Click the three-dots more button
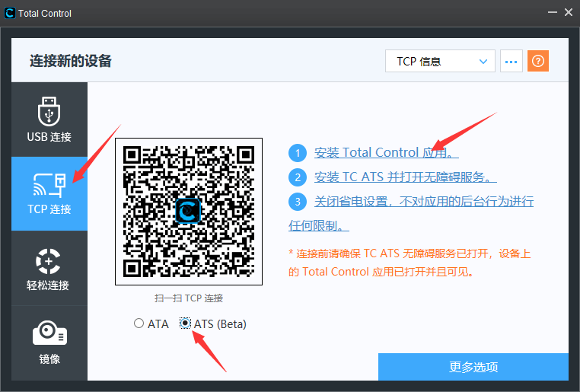The width and height of the screenshot is (580, 392). 511,61
